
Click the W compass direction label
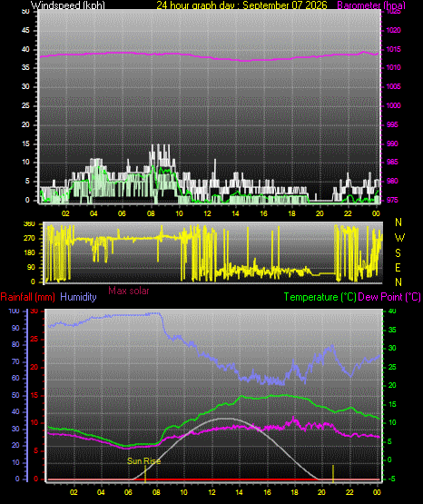click(x=399, y=238)
